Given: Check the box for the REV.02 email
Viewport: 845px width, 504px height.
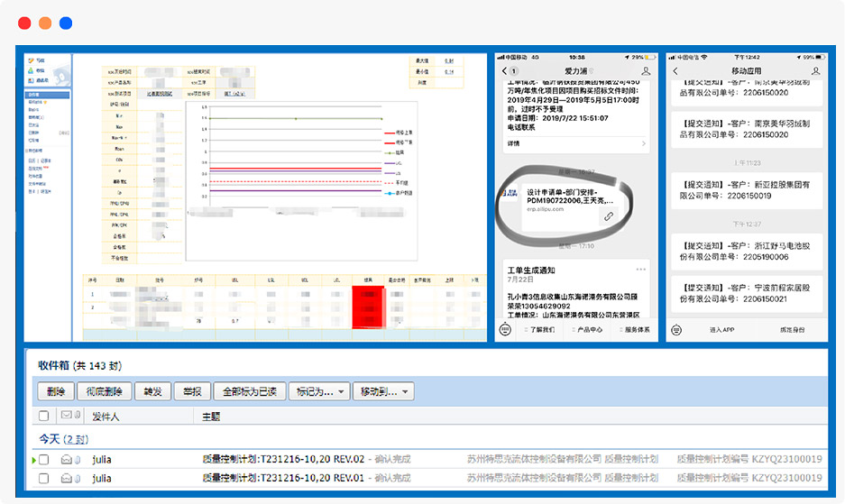Looking at the screenshot, I should point(43,460).
